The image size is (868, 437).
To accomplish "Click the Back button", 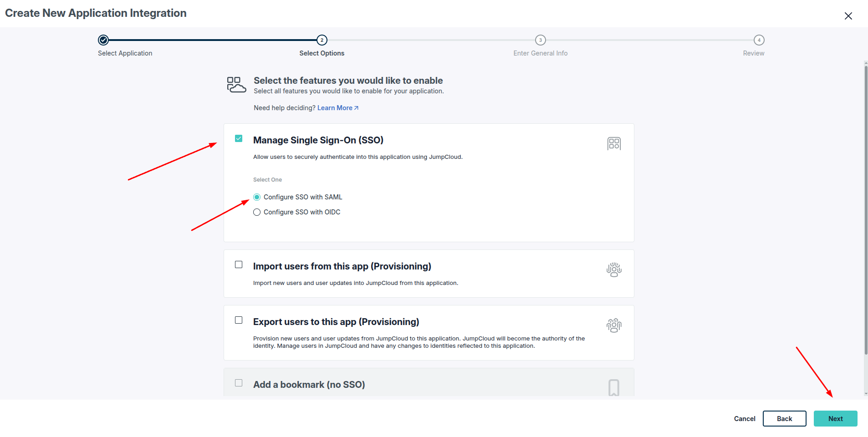I will (x=785, y=419).
